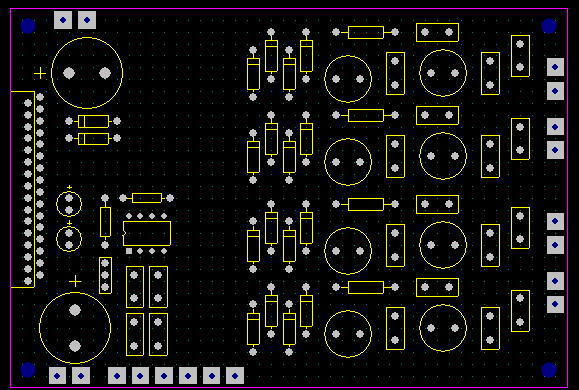The height and width of the screenshot is (390, 579).
Task: Click the bottommost square pad on right edge
Action: 555,304
